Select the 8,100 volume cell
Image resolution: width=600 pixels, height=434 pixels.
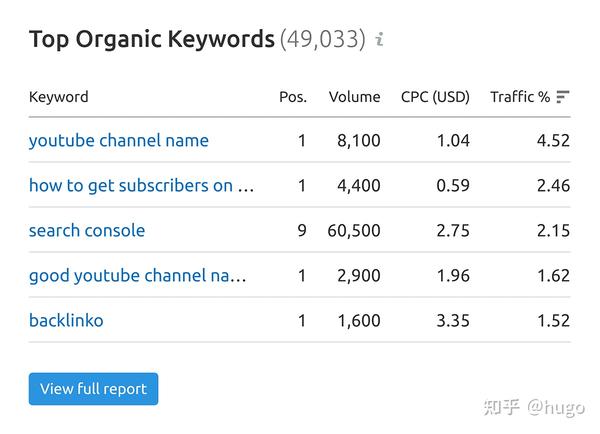click(x=359, y=140)
